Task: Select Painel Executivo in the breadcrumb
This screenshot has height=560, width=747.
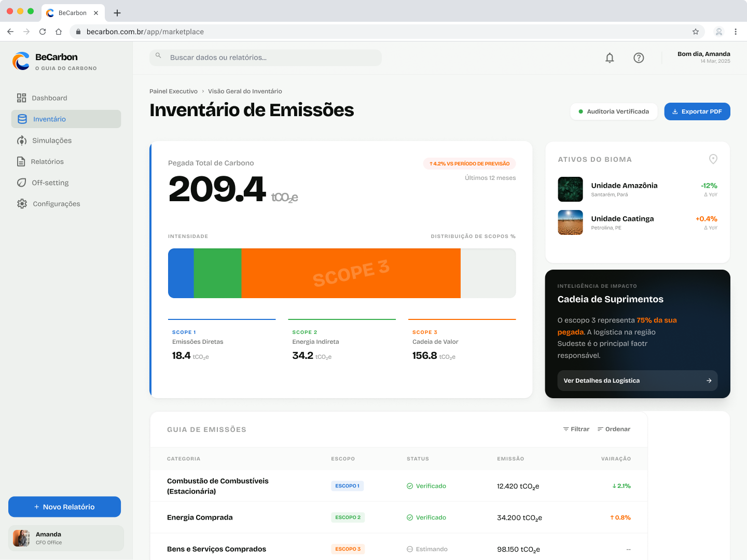Action: tap(173, 91)
